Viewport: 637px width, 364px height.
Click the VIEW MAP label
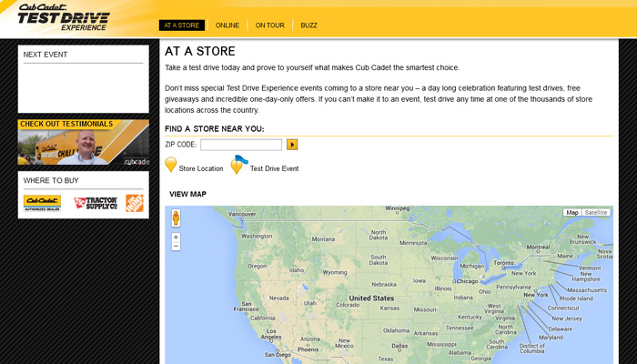(x=187, y=194)
